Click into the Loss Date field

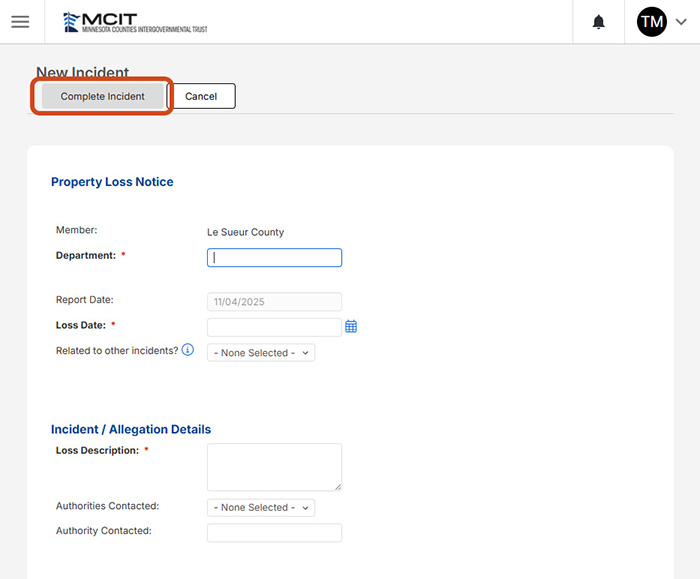tap(274, 327)
